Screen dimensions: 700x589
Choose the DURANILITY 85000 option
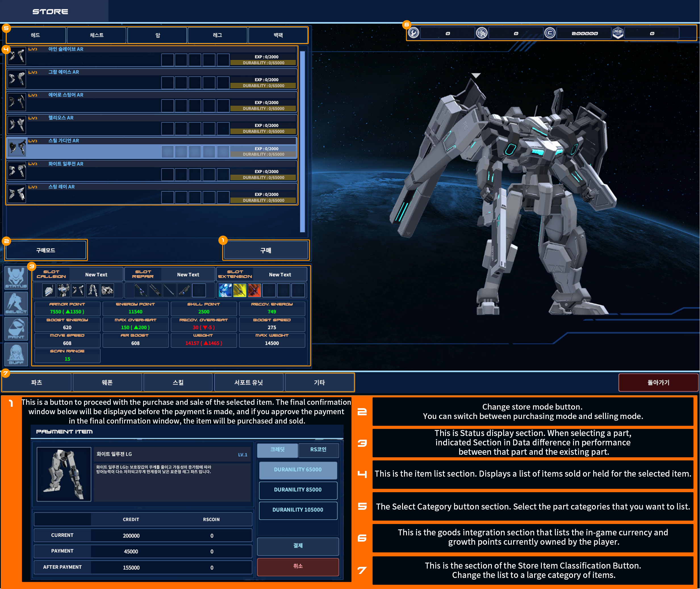click(298, 490)
